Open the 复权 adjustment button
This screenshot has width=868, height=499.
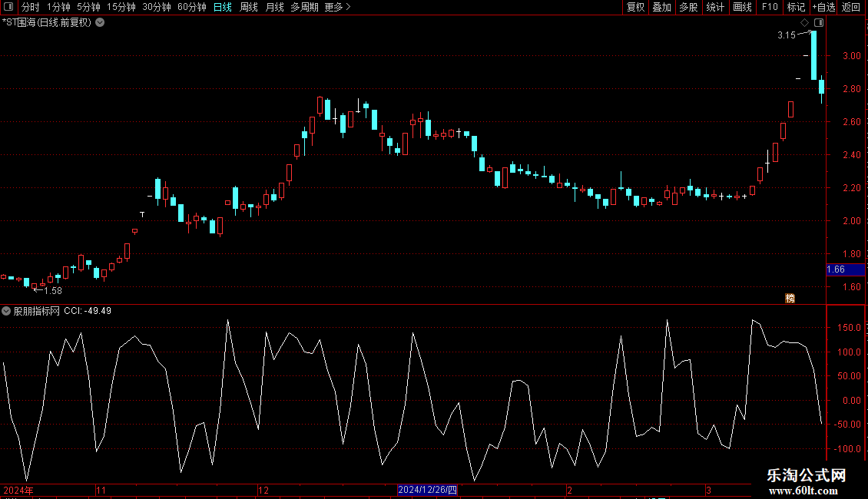(x=635, y=7)
